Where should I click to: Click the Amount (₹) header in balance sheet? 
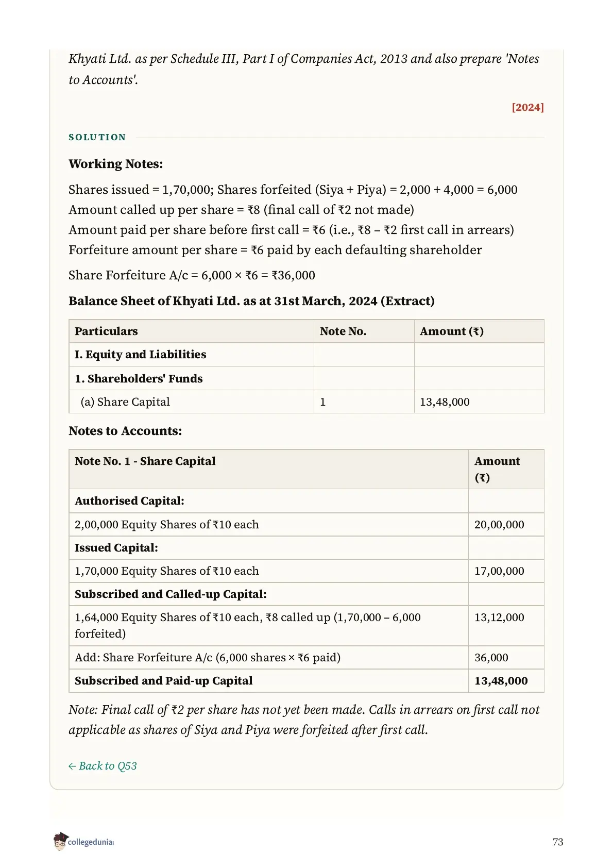click(452, 331)
